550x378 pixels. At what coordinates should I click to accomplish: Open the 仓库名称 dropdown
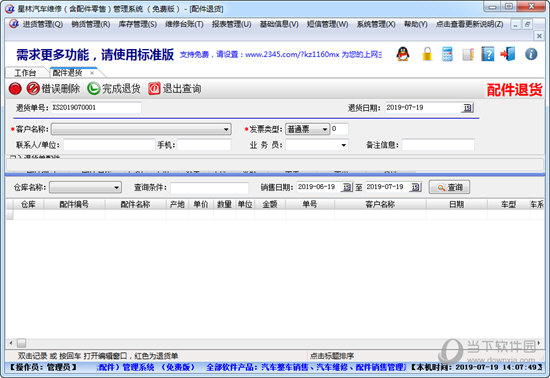coord(116,188)
